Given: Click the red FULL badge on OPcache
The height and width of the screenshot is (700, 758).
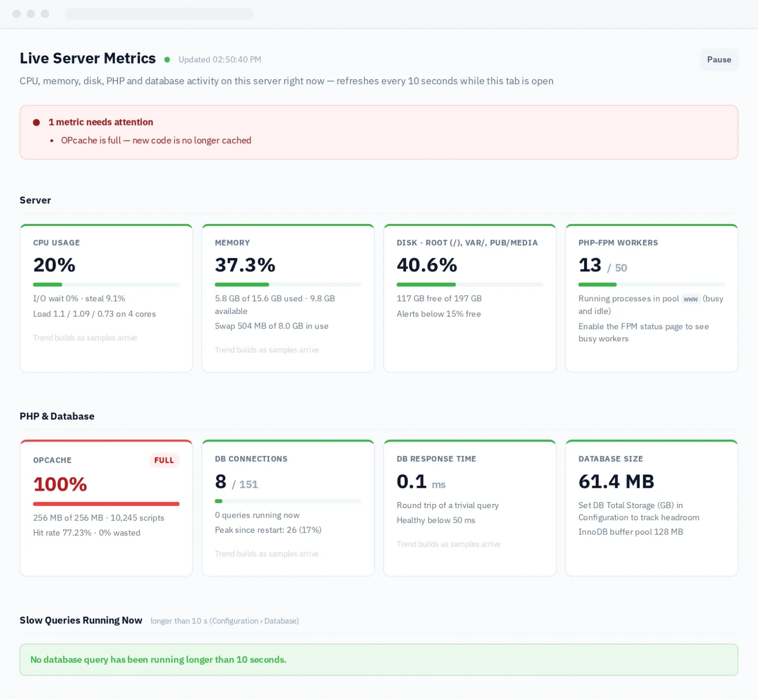Looking at the screenshot, I should click(x=164, y=460).
